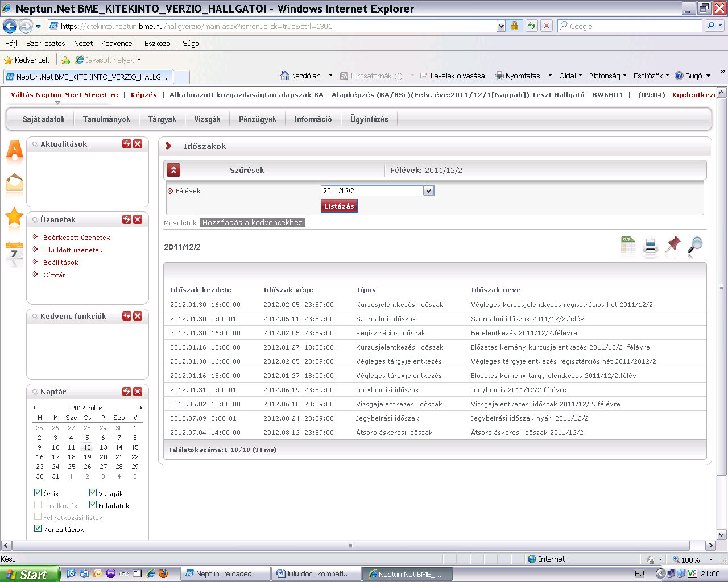
Task: Go to previous month in calendar
Action: pyautogui.click(x=34, y=408)
